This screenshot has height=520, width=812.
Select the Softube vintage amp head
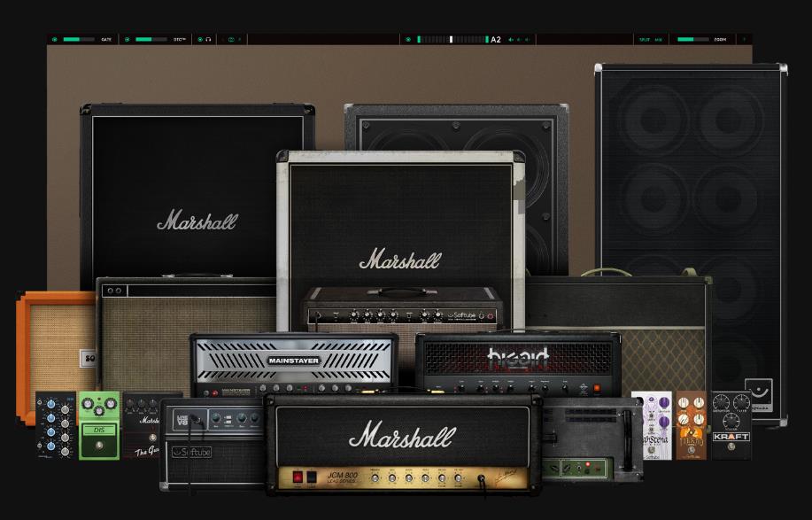403,308
